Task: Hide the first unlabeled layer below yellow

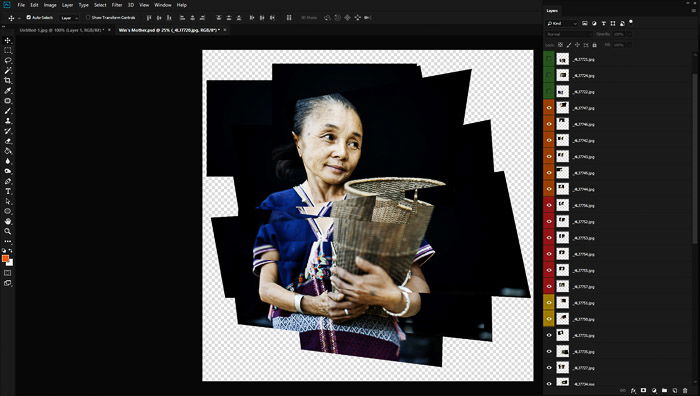Action: [x=549, y=335]
